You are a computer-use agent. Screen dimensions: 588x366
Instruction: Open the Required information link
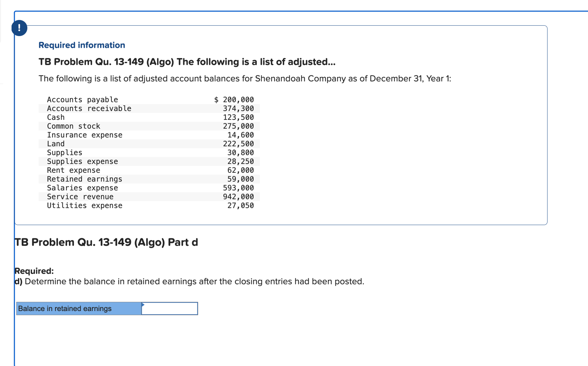tap(82, 45)
